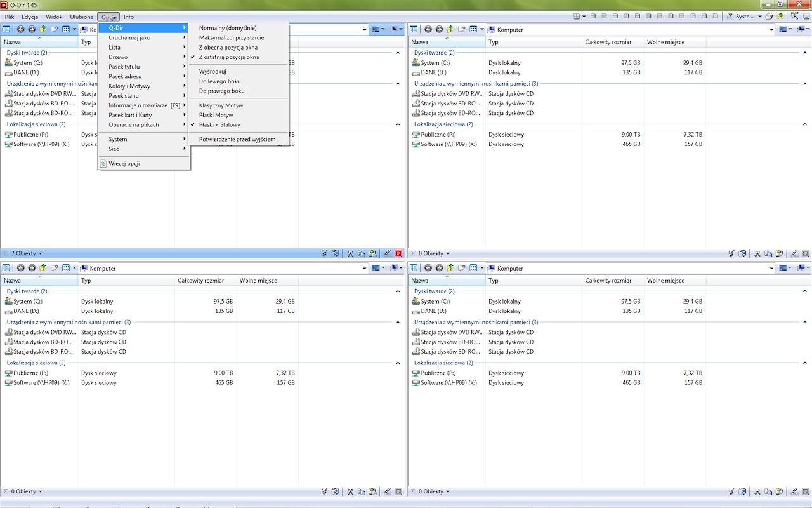Click the lightning bolt icon in the bottom-left pane status bar
Image resolution: width=812 pixels, height=508 pixels.
click(324, 491)
